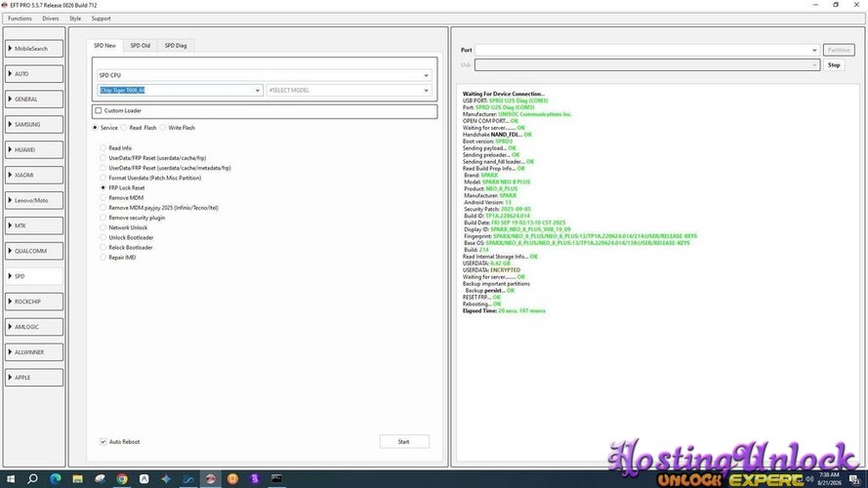Open the purple round app on taskbar
Viewport: 868px width, 488px height.
point(254,478)
